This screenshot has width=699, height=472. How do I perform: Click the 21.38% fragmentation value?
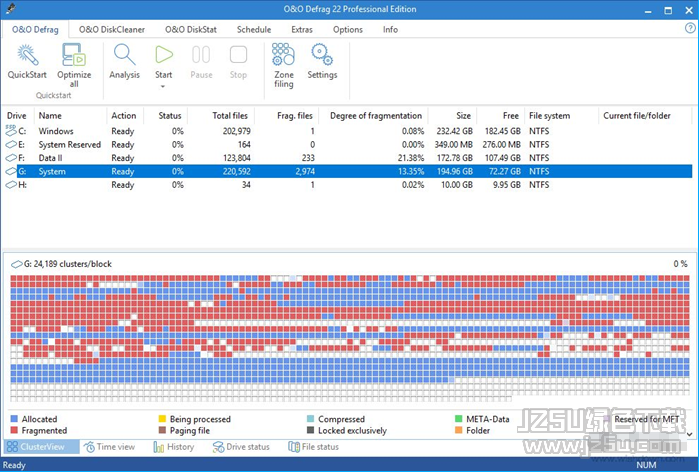point(411,158)
